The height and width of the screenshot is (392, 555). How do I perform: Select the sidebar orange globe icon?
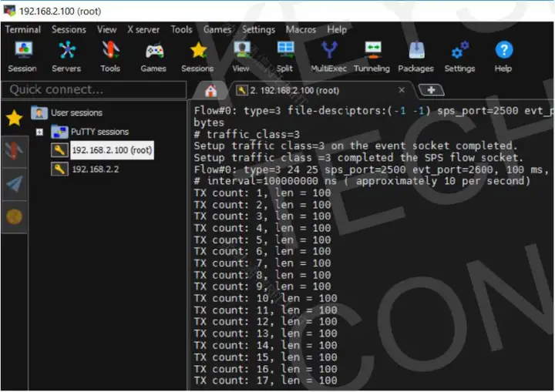coord(14,216)
